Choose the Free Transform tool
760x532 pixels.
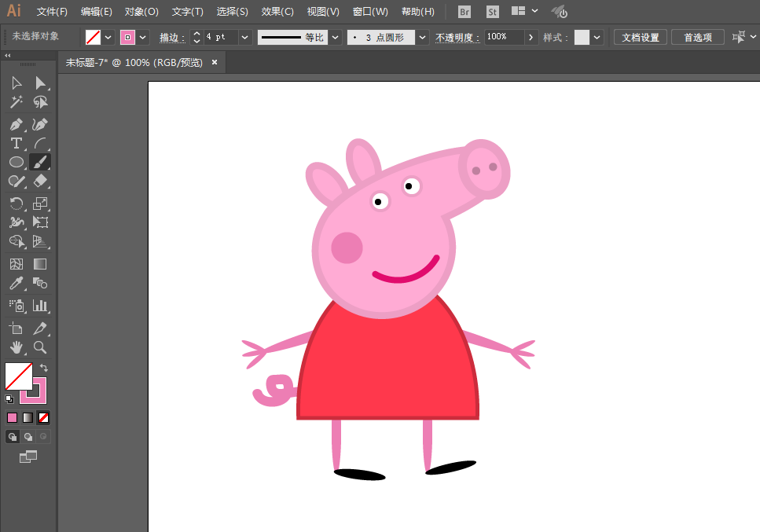point(40,222)
